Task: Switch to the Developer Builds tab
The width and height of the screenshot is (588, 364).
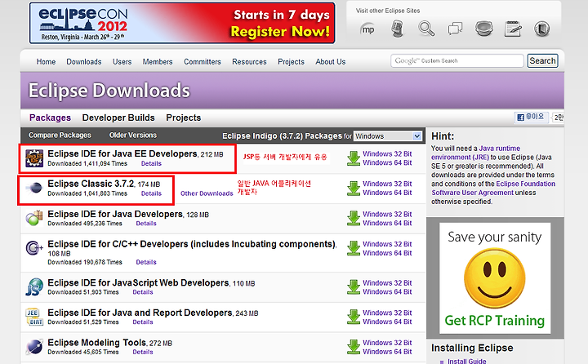Action: click(118, 118)
